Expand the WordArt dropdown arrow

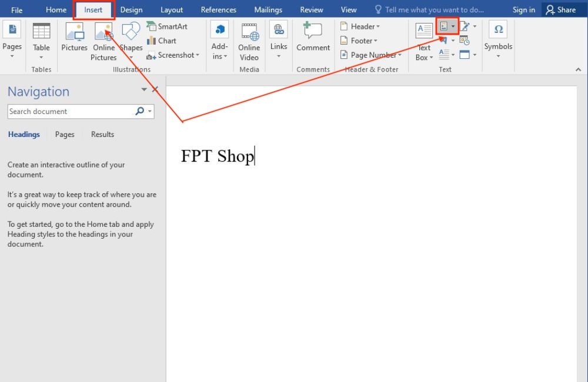[453, 40]
